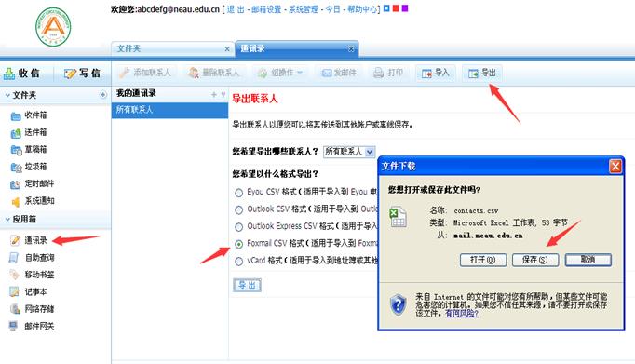Click the contacts.csv Excel file icon
This screenshot has width=635, height=364.
(x=398, y=217)
